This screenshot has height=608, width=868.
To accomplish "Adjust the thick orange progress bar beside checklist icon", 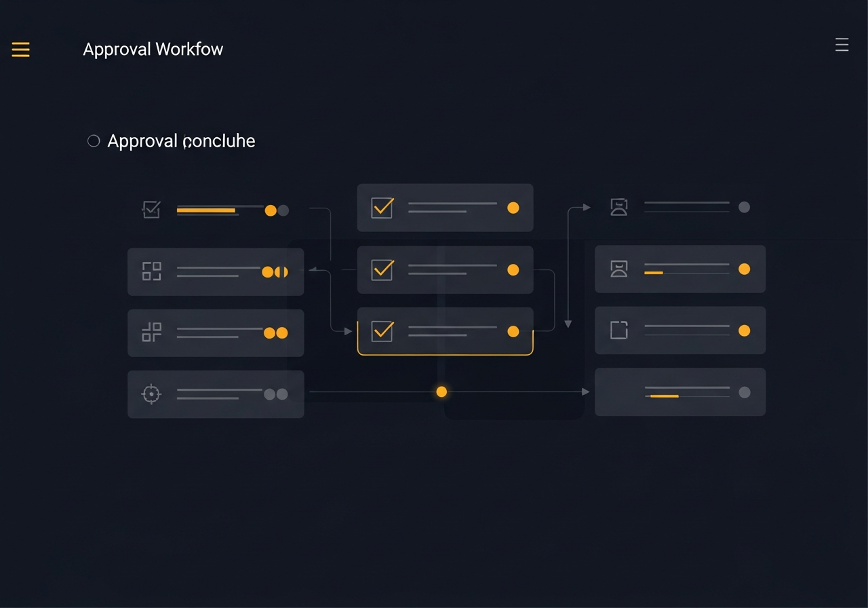I will pos(206,210).
